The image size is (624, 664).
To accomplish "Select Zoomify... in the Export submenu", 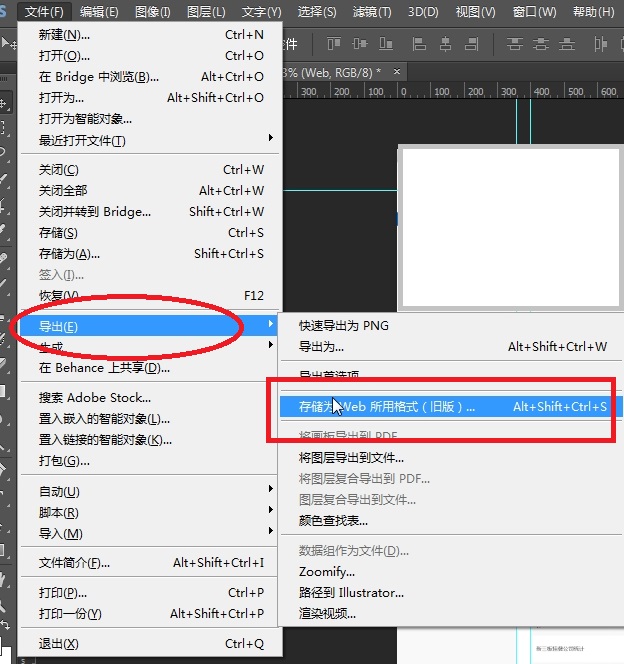I will click(x=451, y=572).
